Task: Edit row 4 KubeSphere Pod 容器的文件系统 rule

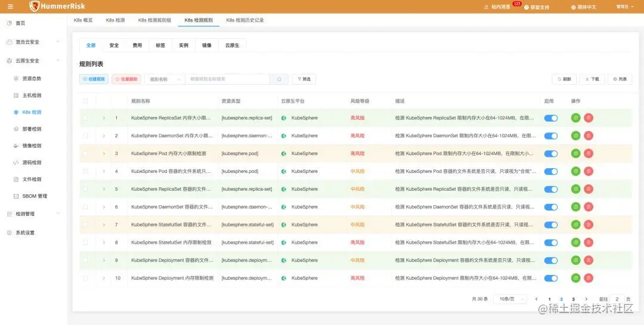Action: tap(576, 171)
